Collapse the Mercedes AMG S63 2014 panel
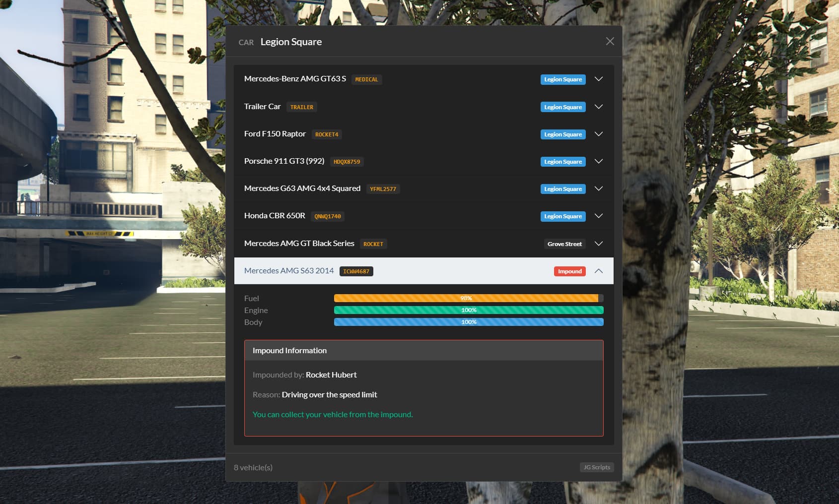Screen dimensions: 839x504 [599, 271]
